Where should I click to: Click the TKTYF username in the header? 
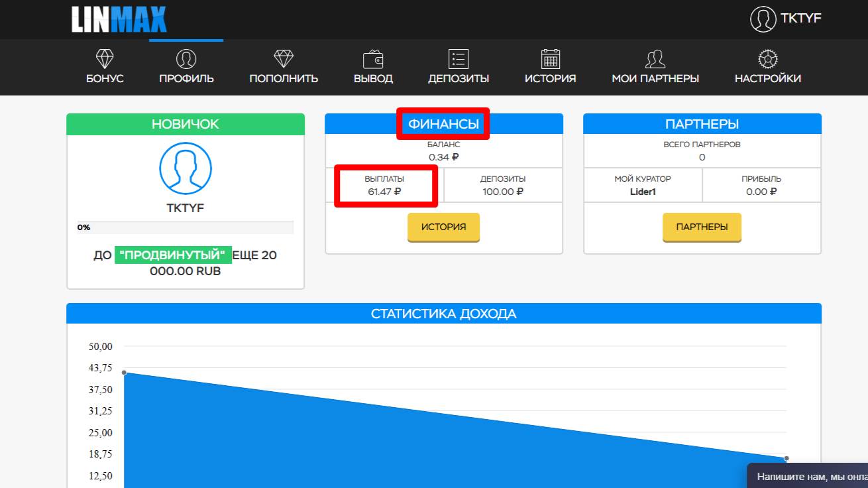point(801,18)
